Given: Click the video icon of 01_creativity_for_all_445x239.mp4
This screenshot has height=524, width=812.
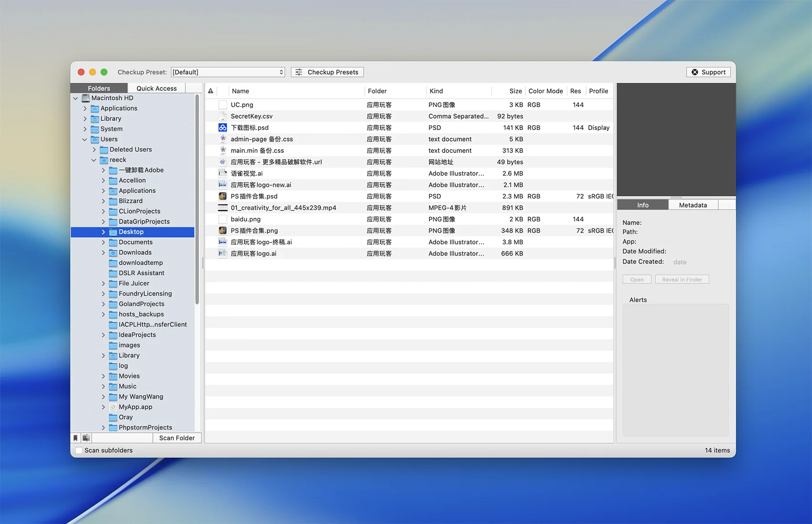Looking at the screenshot, I should tap(223, 208).
